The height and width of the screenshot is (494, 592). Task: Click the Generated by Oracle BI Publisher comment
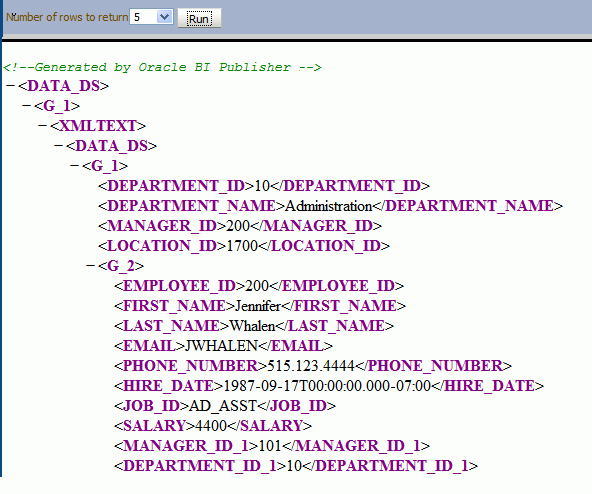(x=162, y=67)
